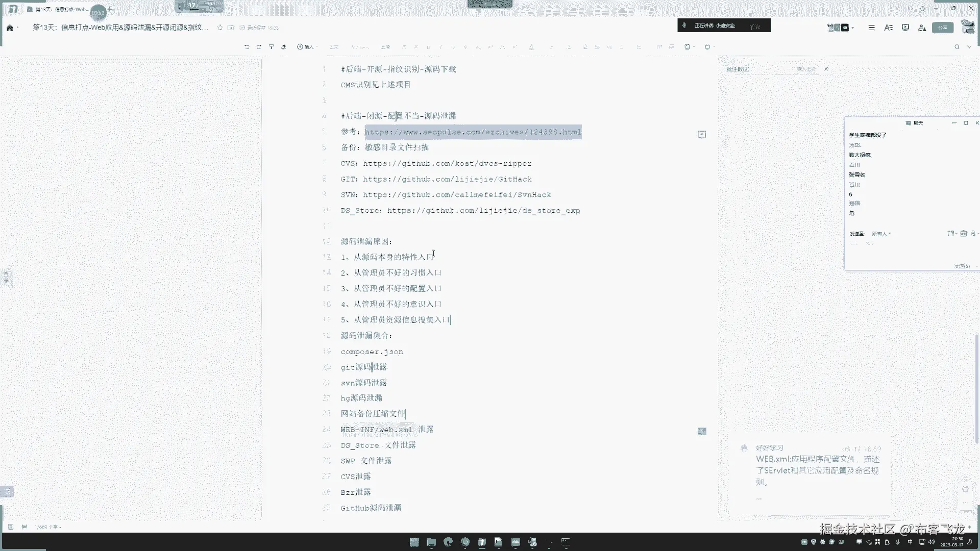Image resolution: width=980 pixels, height=551 pixels.
Task: Star this document as favorite
Action: 220,28
